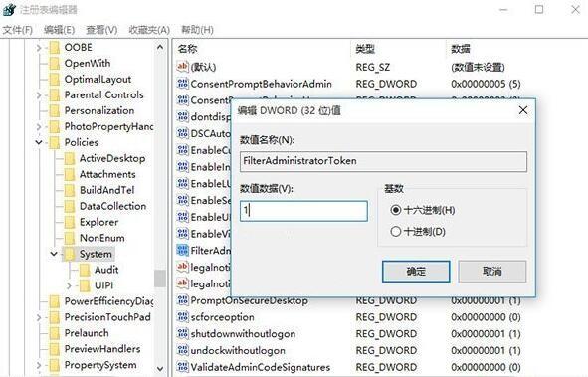
Task: Open the 编辑(E) menu
Action: tap(60, 29)
